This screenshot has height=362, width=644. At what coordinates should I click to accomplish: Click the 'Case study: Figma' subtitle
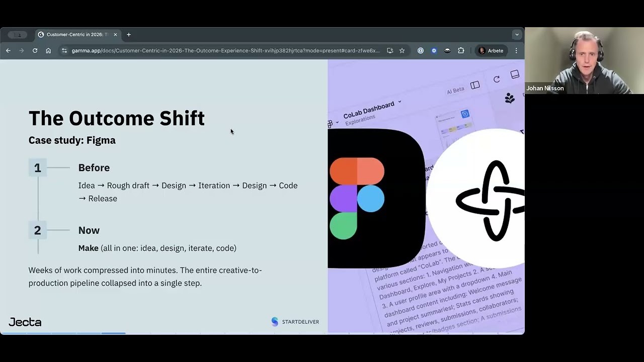tap(72, 140)
